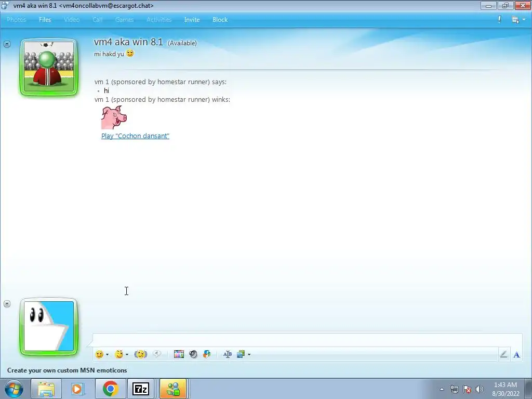Screen dimensions: 532x399
Task: Click the AB font style icon
Action: [x=228, y=354]
